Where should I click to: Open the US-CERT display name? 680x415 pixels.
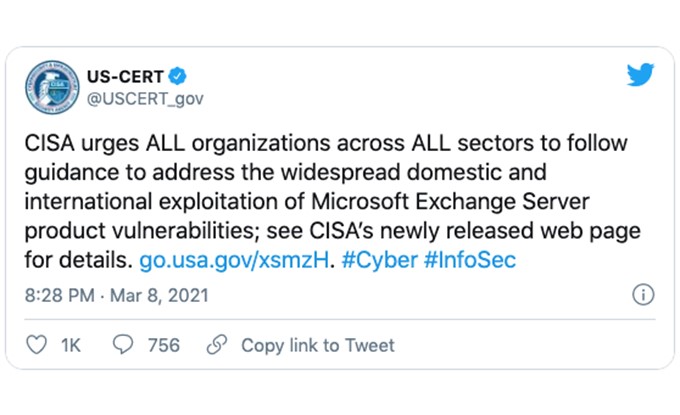pyautogui.click(x=125, y=77)
